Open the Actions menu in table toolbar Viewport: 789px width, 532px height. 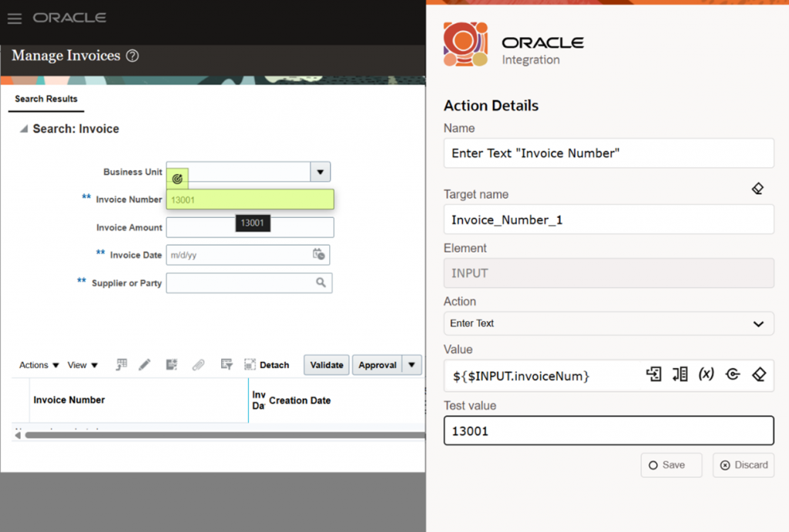pos(39,365)
